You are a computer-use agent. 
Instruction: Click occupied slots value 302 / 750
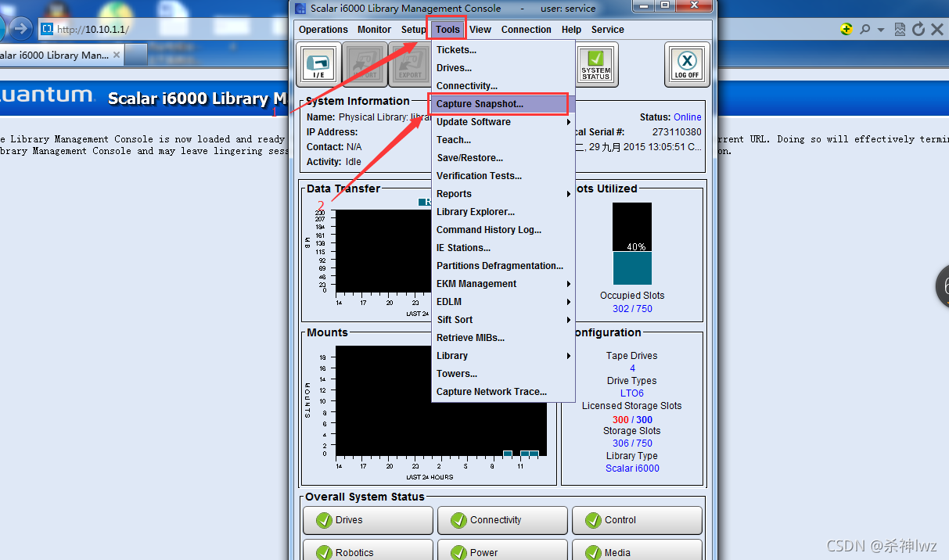(x=632, y=309)
